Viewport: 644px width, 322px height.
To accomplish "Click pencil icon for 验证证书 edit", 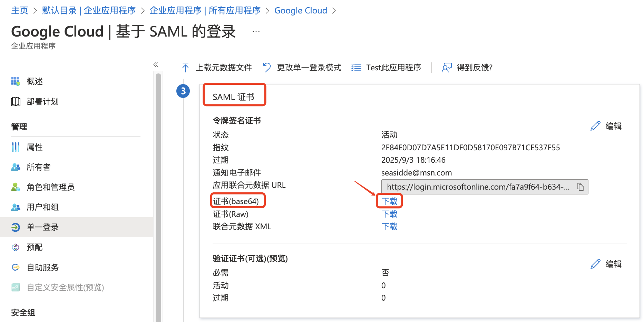I will tap(595, 264).
